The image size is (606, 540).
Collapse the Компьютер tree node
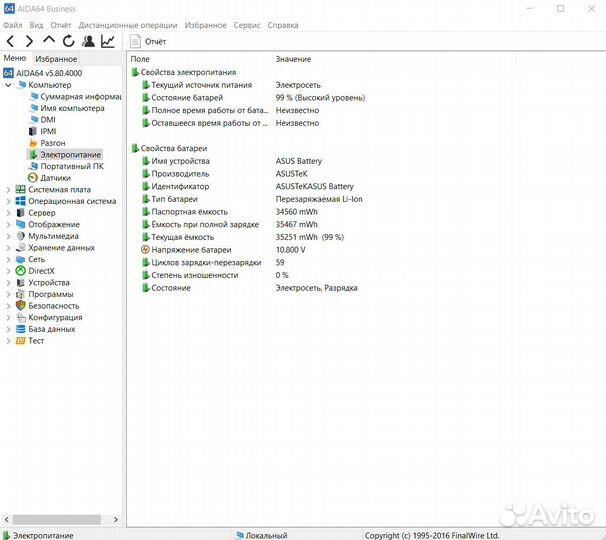(x=8, y=85)
